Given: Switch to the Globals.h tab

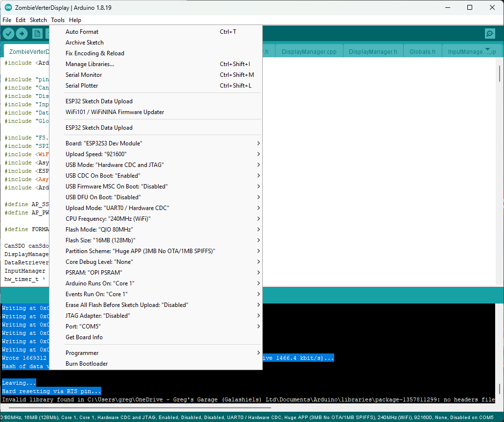Looking at the screenshot, I should [x=422, y=52].
